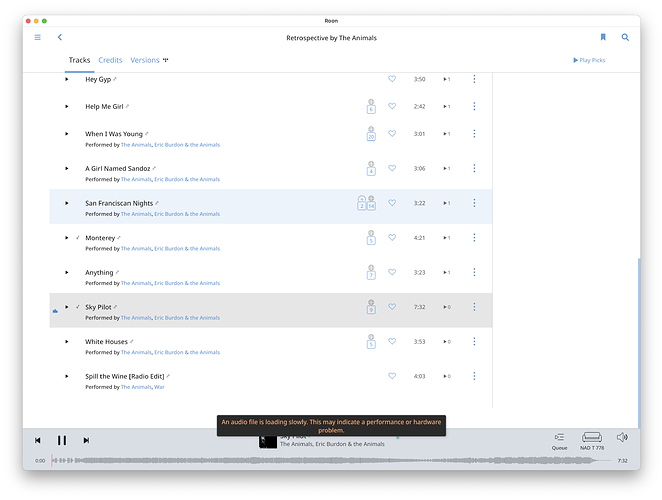Open the three-dot menu for Monterey
Viewport: 662px width, 500px height.
pos(474,238)
